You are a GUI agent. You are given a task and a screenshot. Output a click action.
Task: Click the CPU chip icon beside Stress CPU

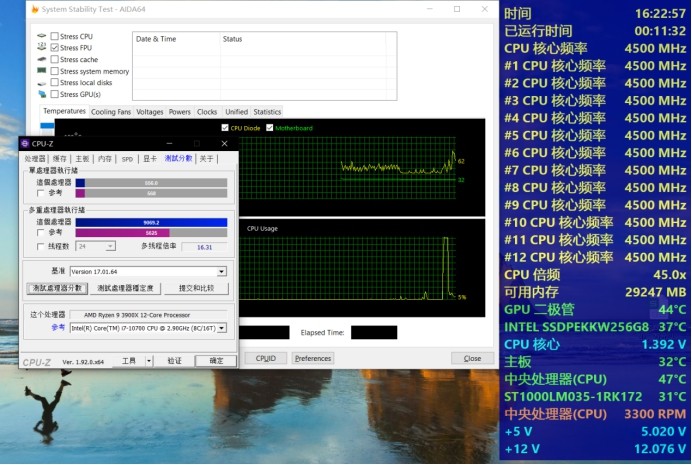click(x=41, y=36)
